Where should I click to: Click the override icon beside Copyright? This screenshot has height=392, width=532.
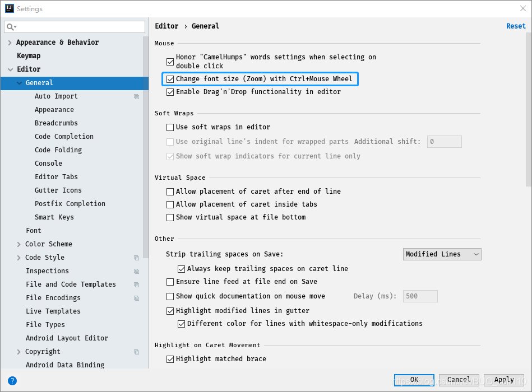(136, 352)
